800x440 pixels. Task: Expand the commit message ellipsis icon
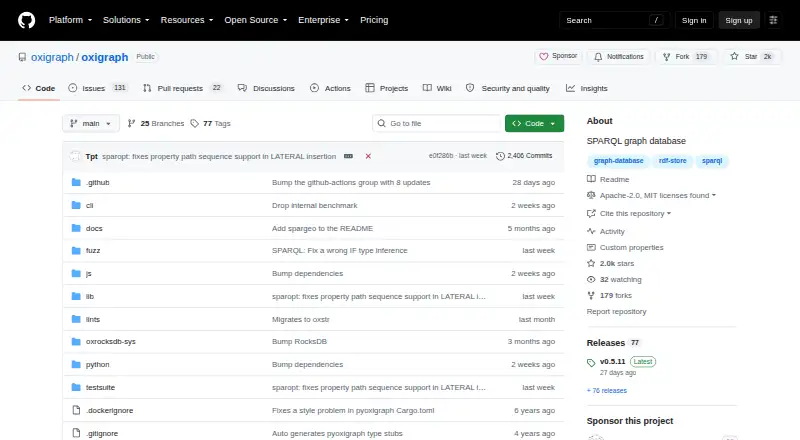(x=348, y=156)
